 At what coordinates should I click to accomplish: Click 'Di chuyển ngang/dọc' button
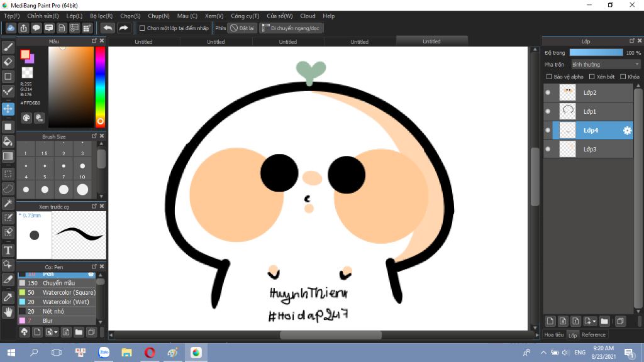click(291, 28)
